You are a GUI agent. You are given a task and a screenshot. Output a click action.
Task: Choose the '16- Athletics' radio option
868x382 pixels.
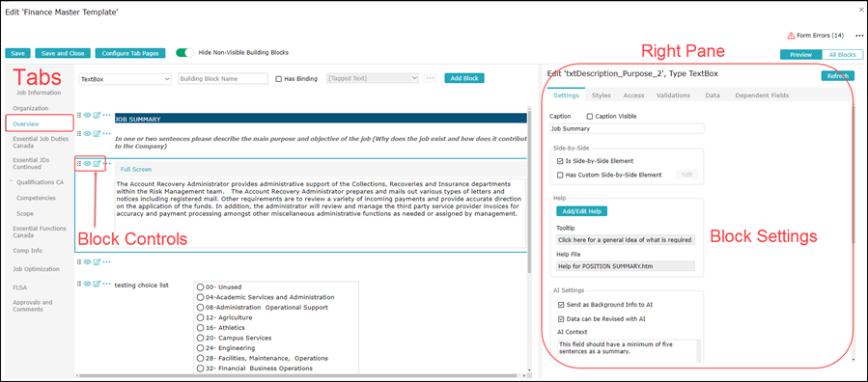pyautogui.click(x=201, y=328)
